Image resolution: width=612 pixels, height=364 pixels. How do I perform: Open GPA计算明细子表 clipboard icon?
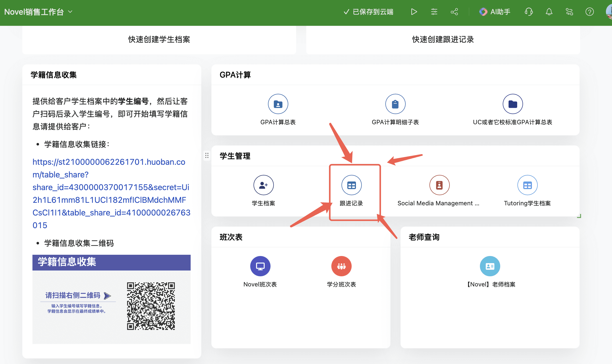coord(395,104)
